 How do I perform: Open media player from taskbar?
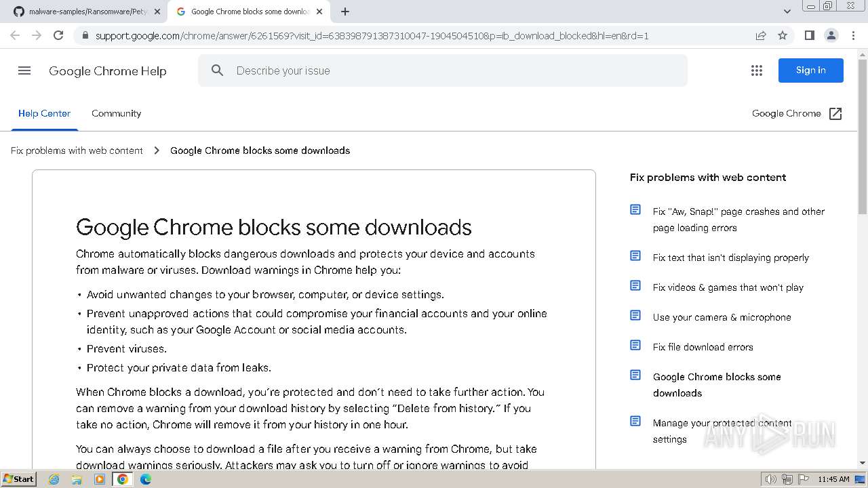point(100,479)
